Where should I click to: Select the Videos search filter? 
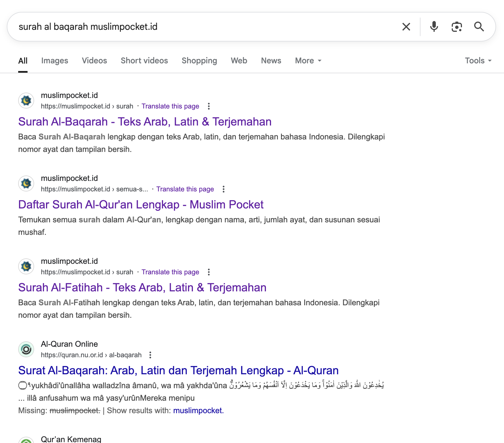tap(94, 60)
